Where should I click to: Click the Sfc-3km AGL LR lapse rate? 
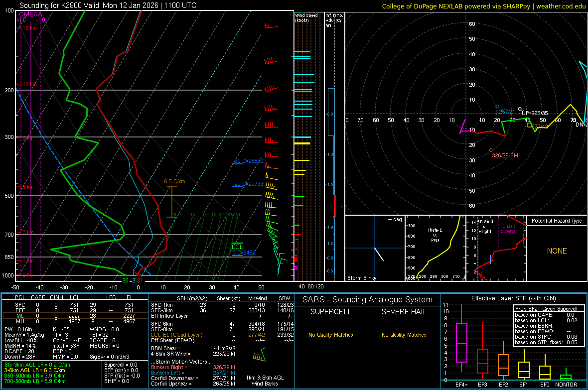(x=37, y=365)
